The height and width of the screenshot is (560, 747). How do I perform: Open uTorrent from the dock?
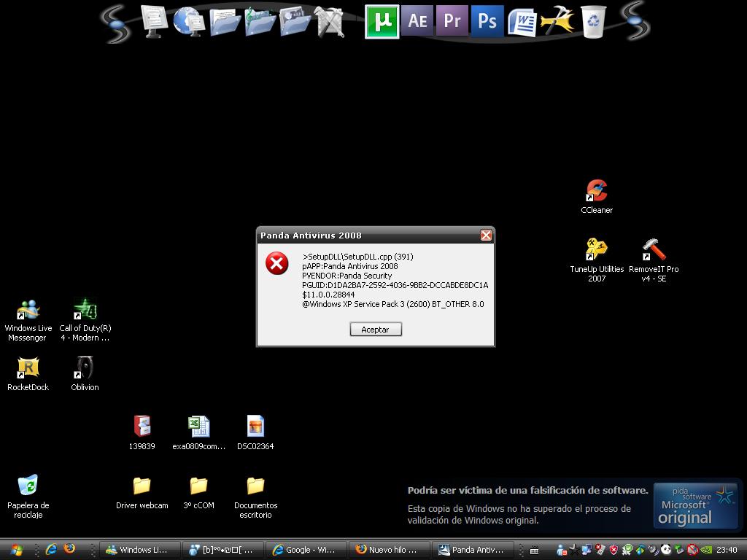(382, 22)
